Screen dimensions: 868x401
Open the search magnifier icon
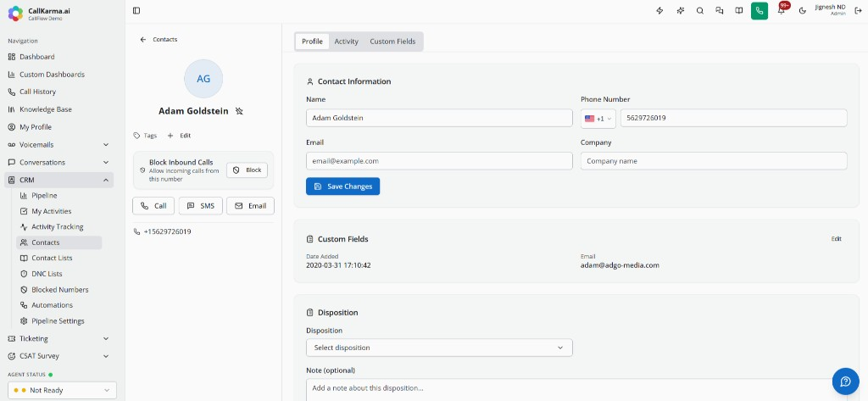pyautogui.click(x=699, y=10)
